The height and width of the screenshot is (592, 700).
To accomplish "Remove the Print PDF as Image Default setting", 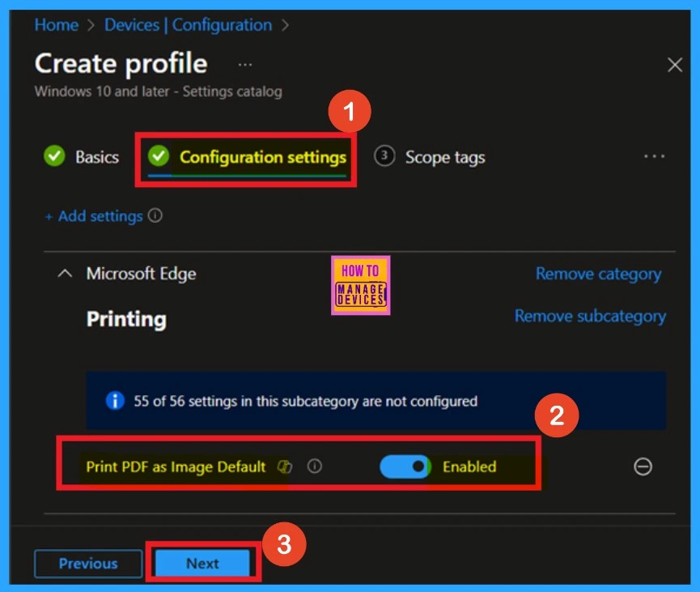I will click(x=643, y=467).
